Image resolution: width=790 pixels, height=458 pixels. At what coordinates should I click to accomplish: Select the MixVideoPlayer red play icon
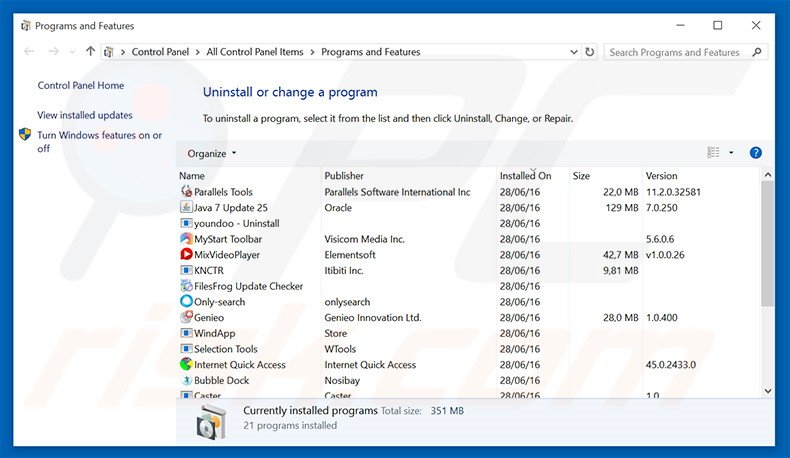pos(186,255)
